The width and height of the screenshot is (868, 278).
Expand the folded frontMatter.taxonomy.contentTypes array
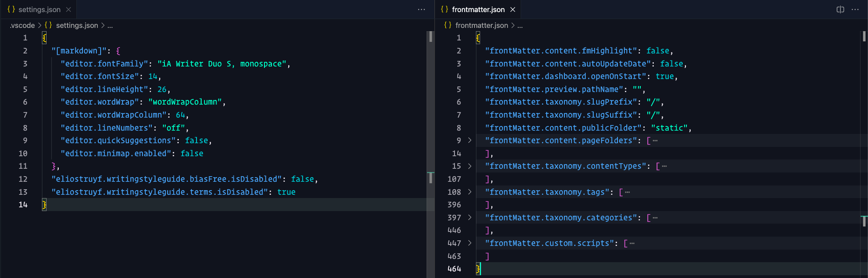coord(469,166)
